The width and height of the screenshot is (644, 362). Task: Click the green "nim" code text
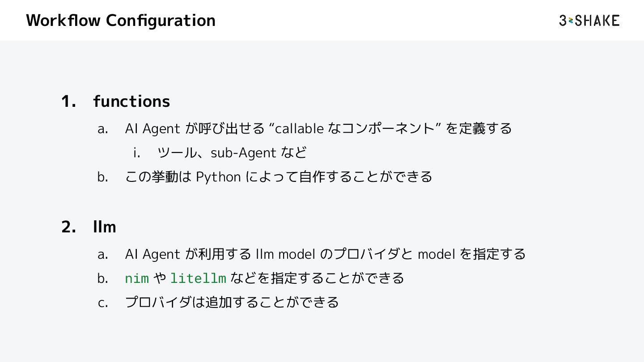137,278
